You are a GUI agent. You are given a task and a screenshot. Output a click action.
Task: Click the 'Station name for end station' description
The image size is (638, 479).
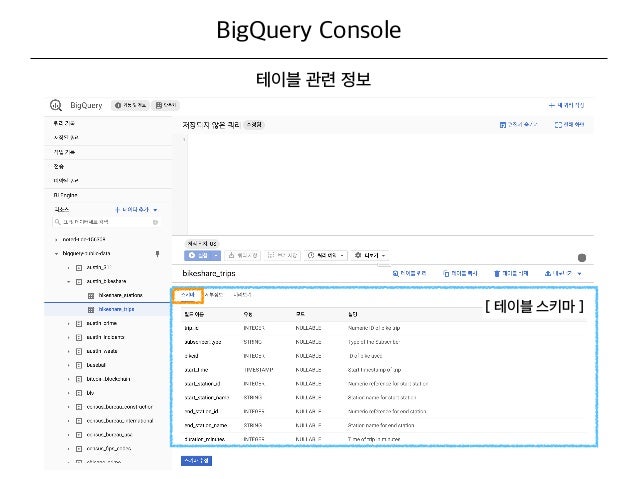381,425
